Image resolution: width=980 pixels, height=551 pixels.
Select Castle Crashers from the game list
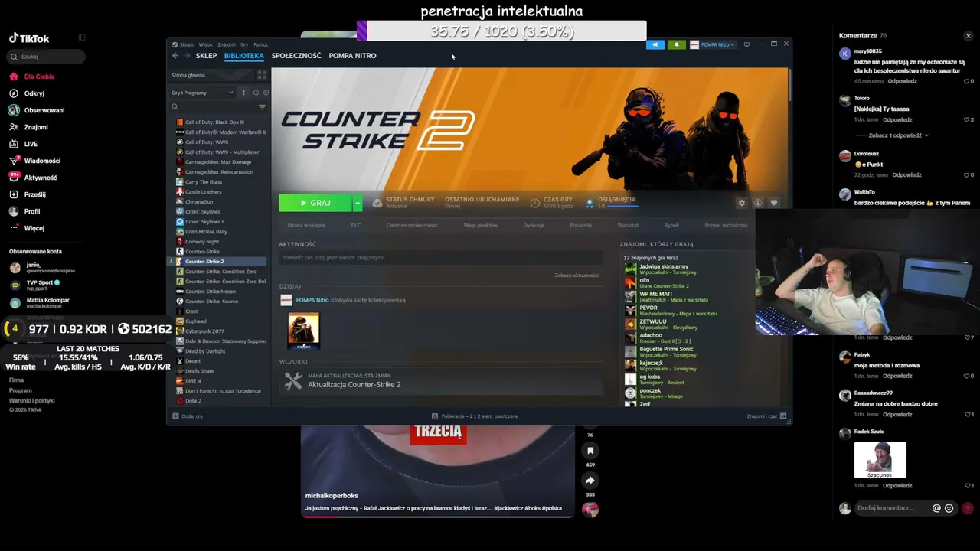tap(203, 192)
